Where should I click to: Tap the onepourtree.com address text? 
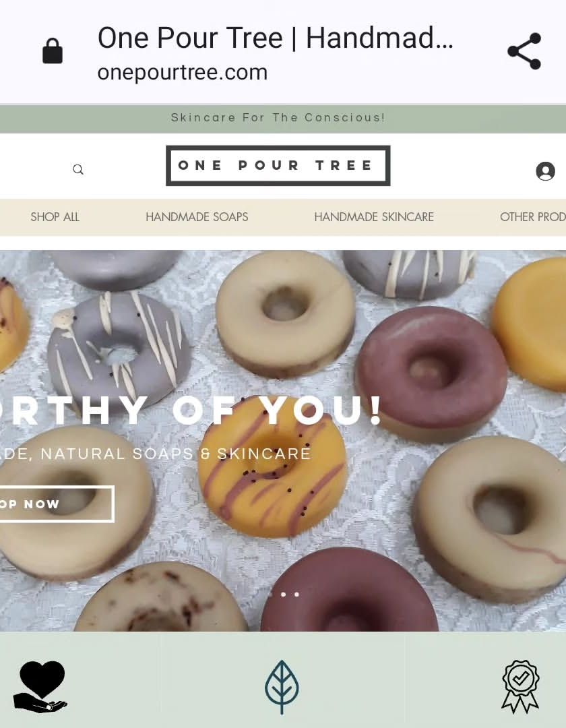(x=183, y=72)
